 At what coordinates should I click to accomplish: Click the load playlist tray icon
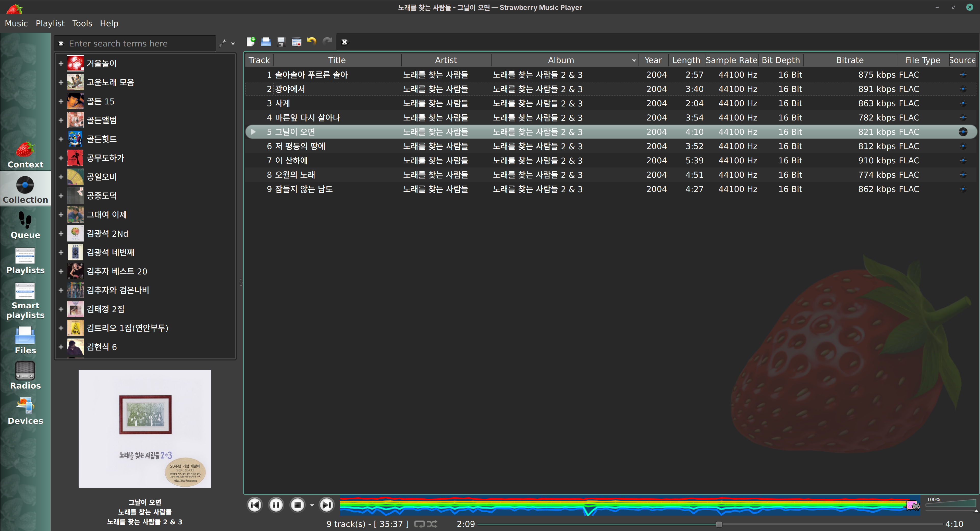[266, 42]
